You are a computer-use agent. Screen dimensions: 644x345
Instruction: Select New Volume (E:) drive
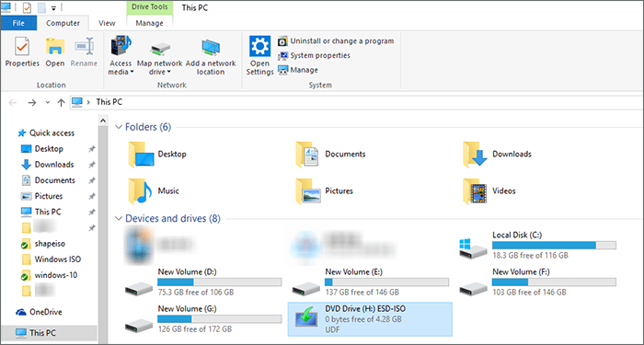pos(371,282)
